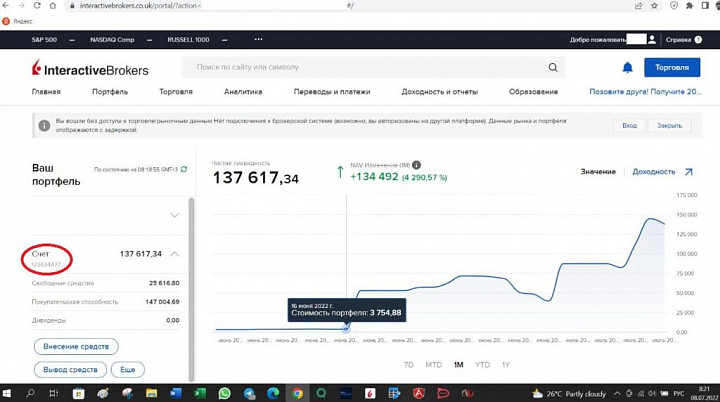Click the Еще button
This screenshot has width=720, height=402.
128,369
